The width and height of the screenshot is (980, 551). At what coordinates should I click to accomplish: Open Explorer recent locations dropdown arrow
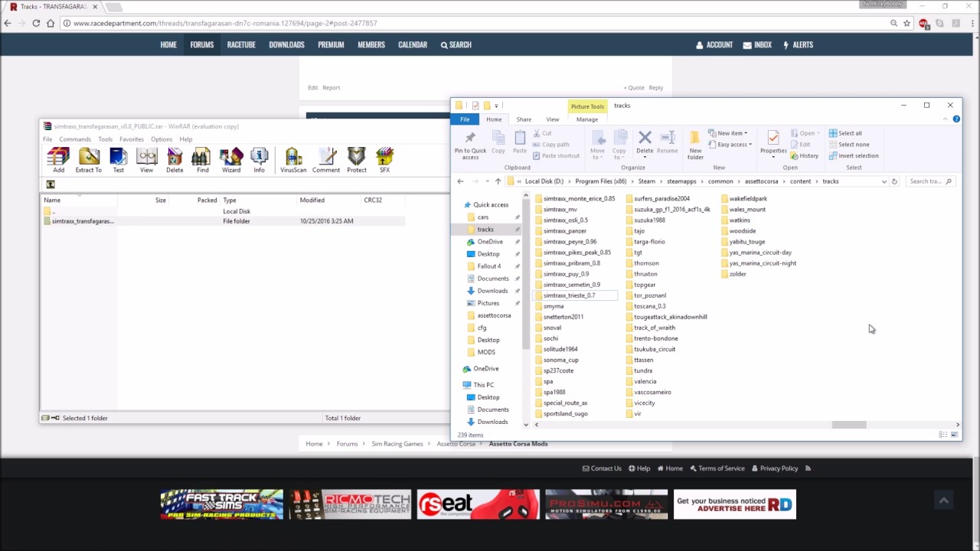(x=486, y=181)
